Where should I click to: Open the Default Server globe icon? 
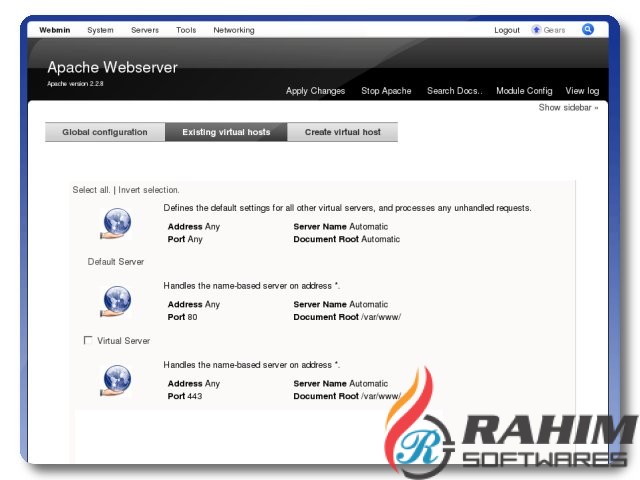tap(116, 224)
